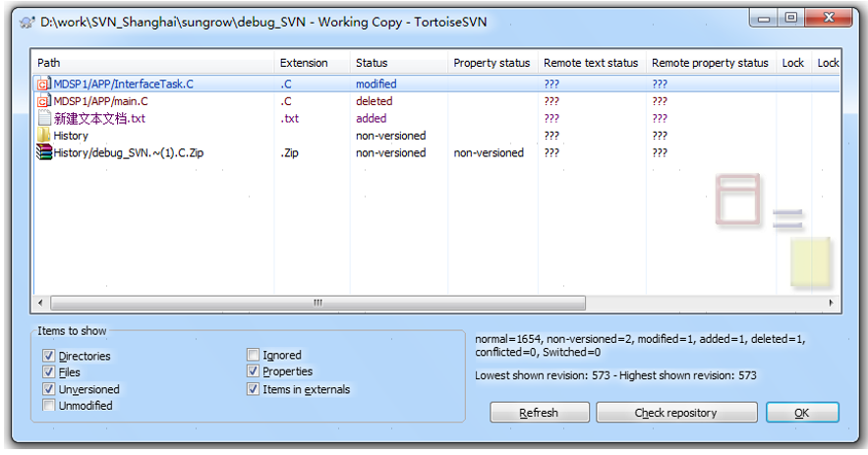
Task: Sort by the Path column header
Action: pos(153,63)
